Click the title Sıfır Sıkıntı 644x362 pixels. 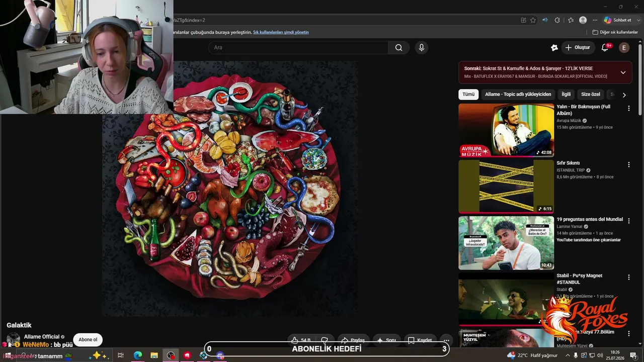(x=568, y=163)
